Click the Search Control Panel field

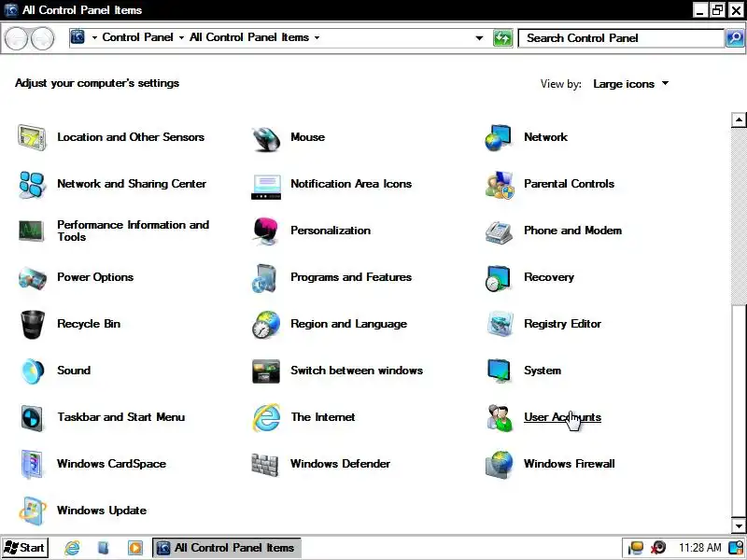click(x=621, y=38)
